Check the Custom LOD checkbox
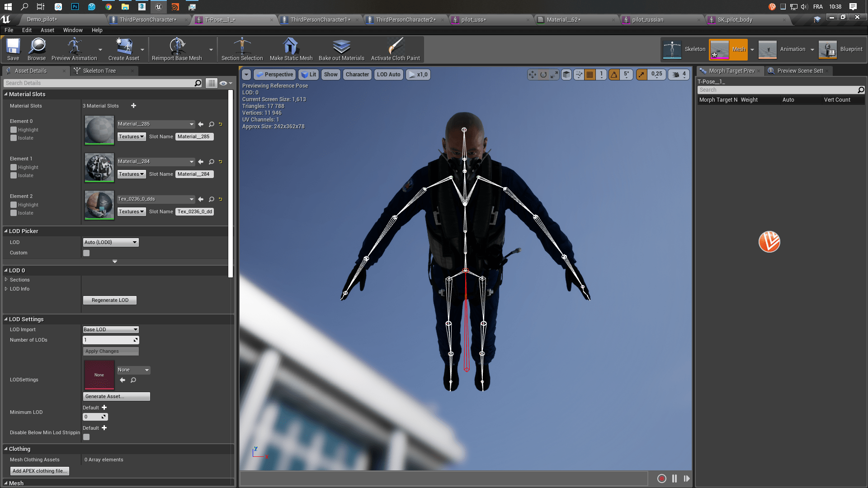This screenshot has height=488, width=868. (x=86, y=253)
